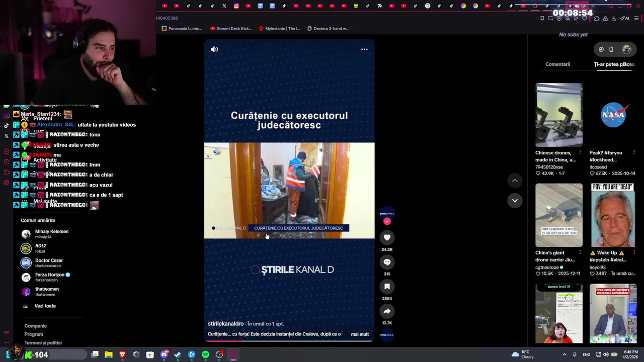The height and width of the screenshot is (362, 644).
Task: Go to the previous video with up chevron
Action: coord(515,180)
